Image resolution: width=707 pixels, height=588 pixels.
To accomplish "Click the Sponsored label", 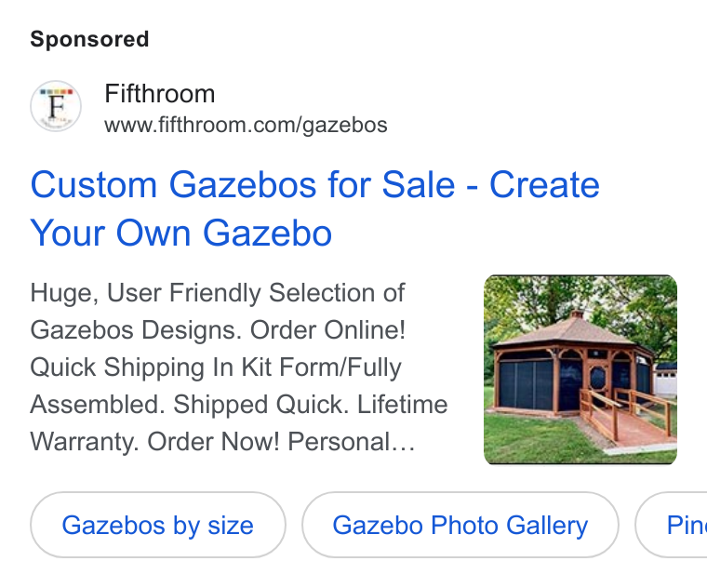I will [x=89, y=39].
